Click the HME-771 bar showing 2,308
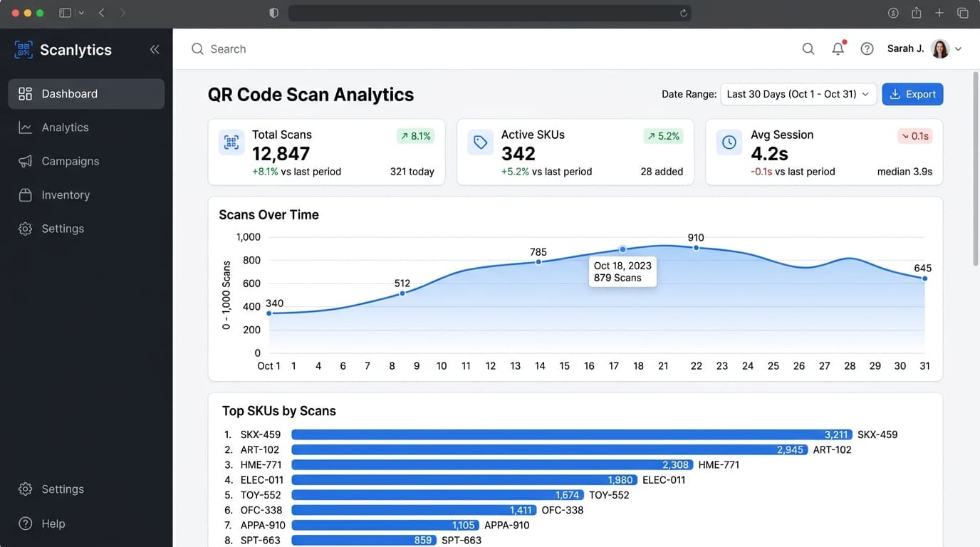Screen dimensions: 980x547 coord(492,465)
